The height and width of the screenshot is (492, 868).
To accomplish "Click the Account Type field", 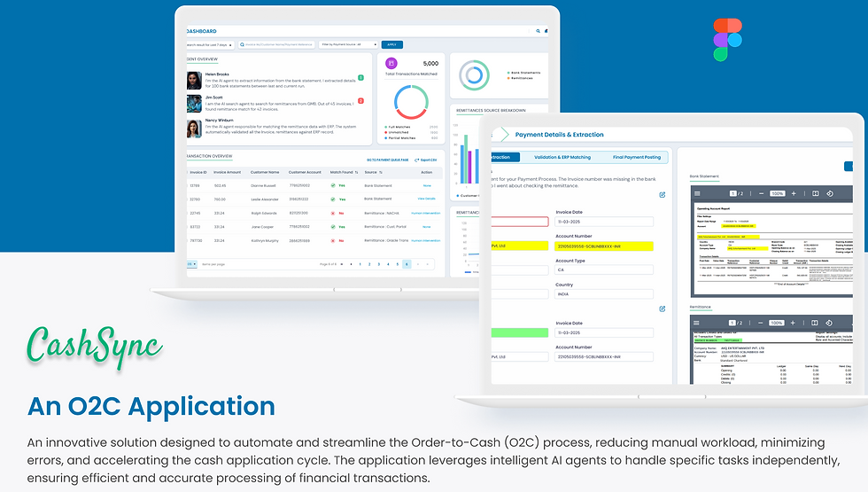I will [604, 269].
